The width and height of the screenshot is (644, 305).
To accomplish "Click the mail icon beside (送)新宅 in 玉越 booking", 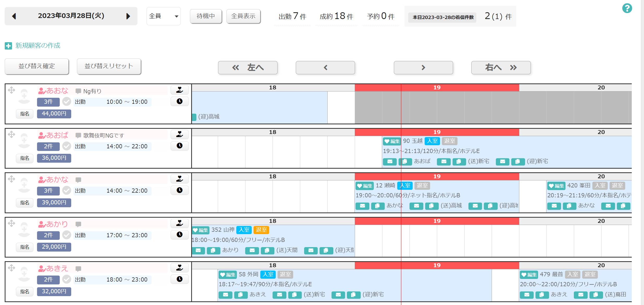I will point(444,162).
